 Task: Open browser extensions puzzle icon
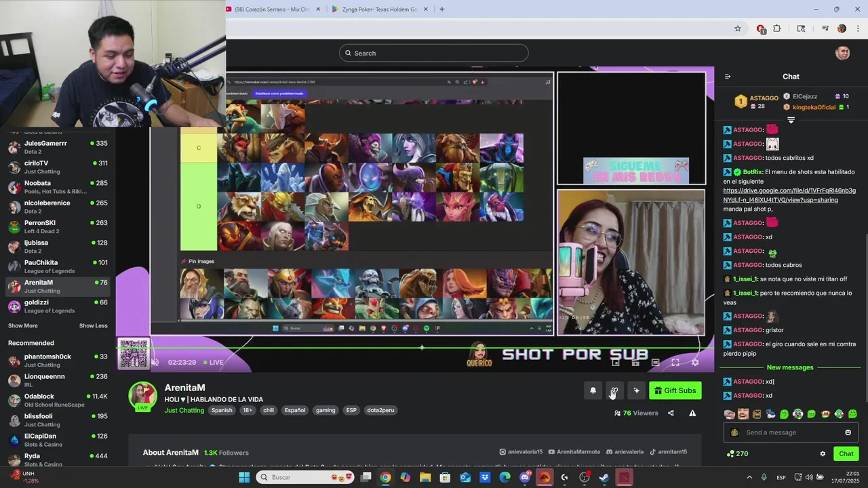coord(777,28)
